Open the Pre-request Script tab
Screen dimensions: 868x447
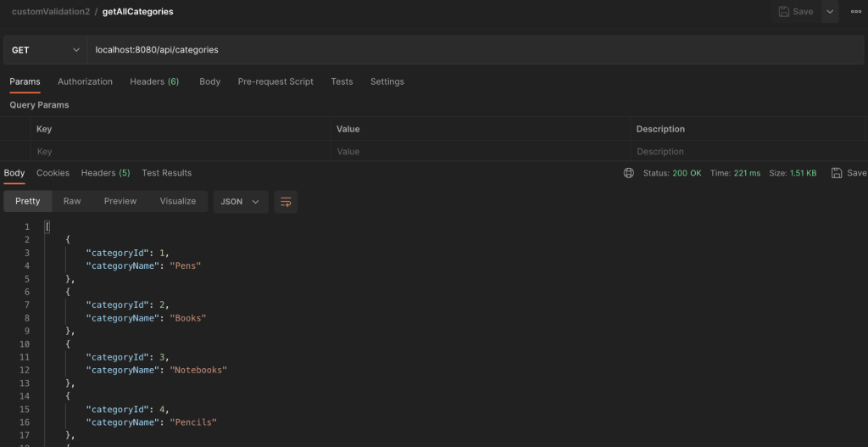click(x=275, y=81)
